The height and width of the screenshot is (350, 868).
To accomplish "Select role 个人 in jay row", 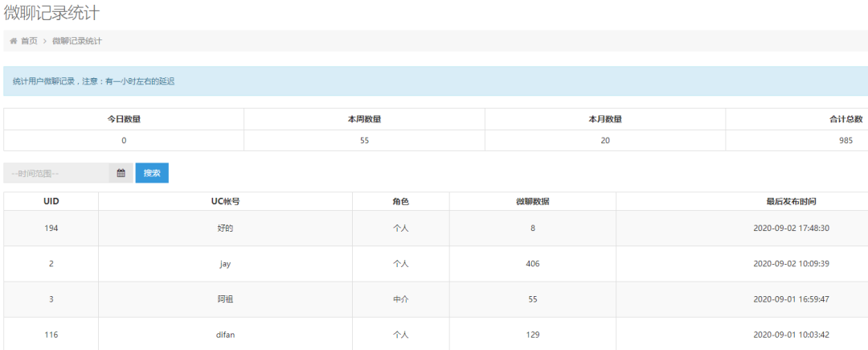I will [x=401, y=264].
